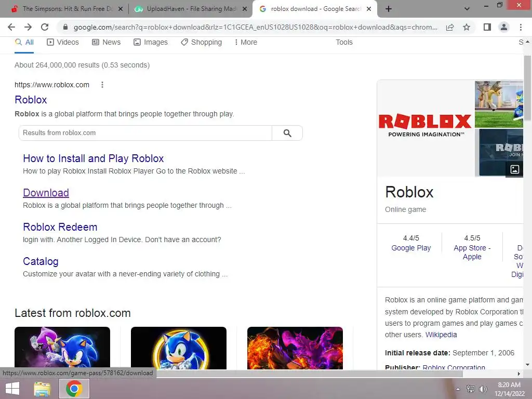Open the Wikipedia link in Roblox description
This screenshot has width=532, height=399.
(441, 335)
